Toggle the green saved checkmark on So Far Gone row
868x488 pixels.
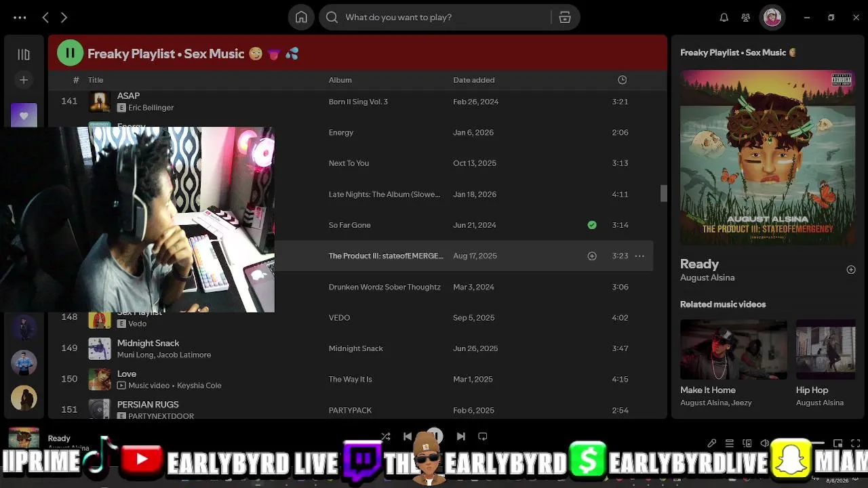(x=592, y=225)
